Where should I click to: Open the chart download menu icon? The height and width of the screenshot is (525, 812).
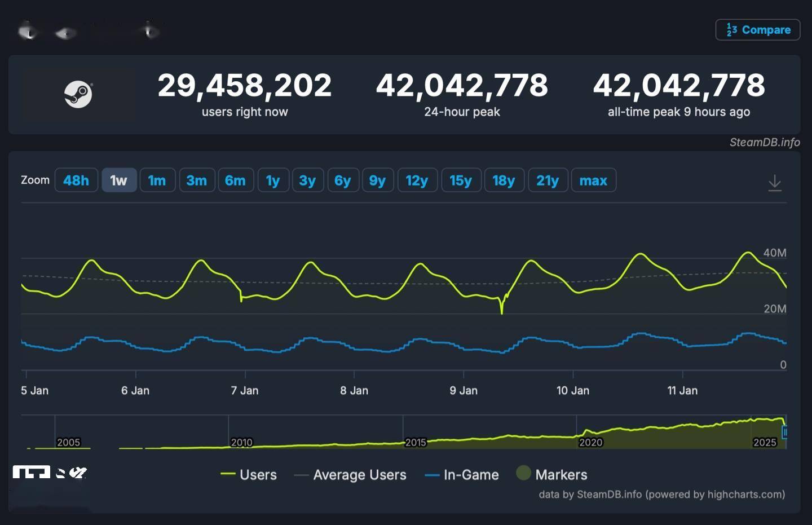775,183
